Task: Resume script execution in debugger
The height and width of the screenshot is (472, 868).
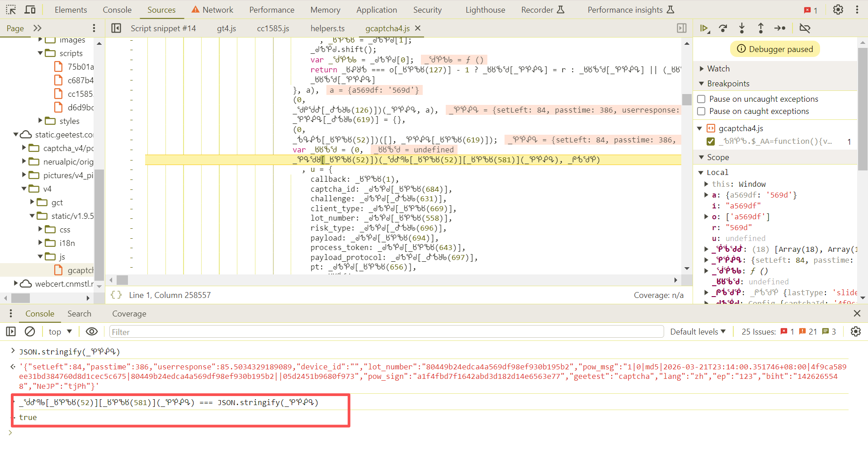Action: point(704,28)
